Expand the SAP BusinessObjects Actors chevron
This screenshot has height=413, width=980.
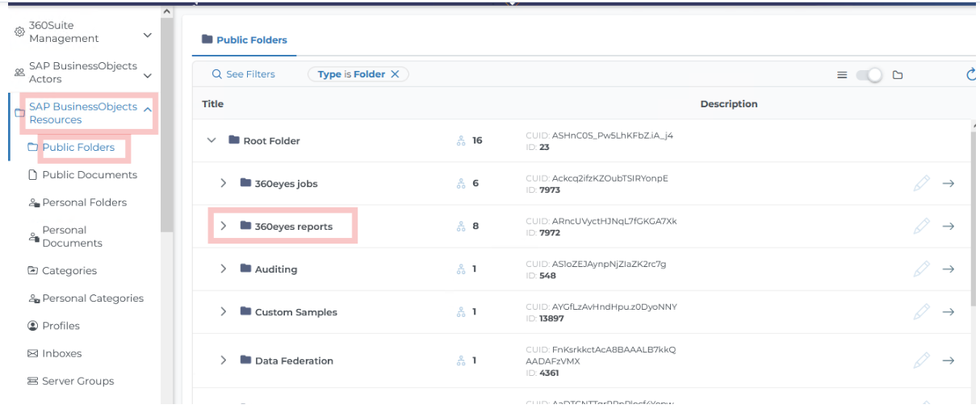(x=147, y=76)
